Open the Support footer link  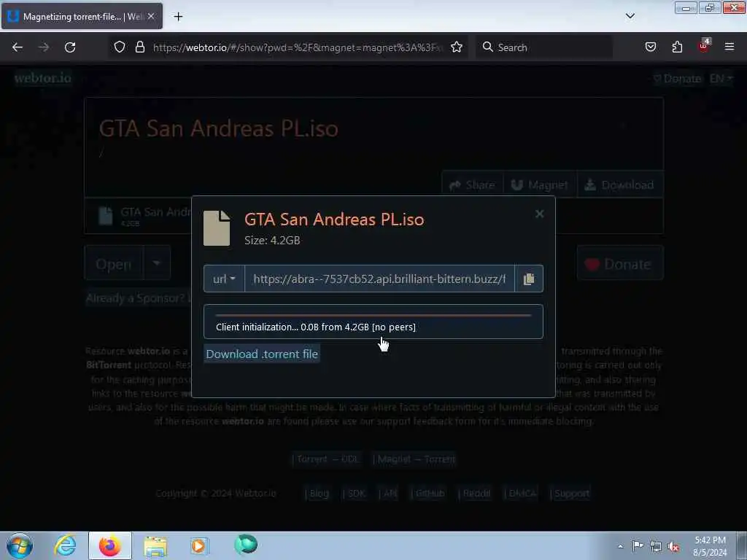(x=570, y=494)
